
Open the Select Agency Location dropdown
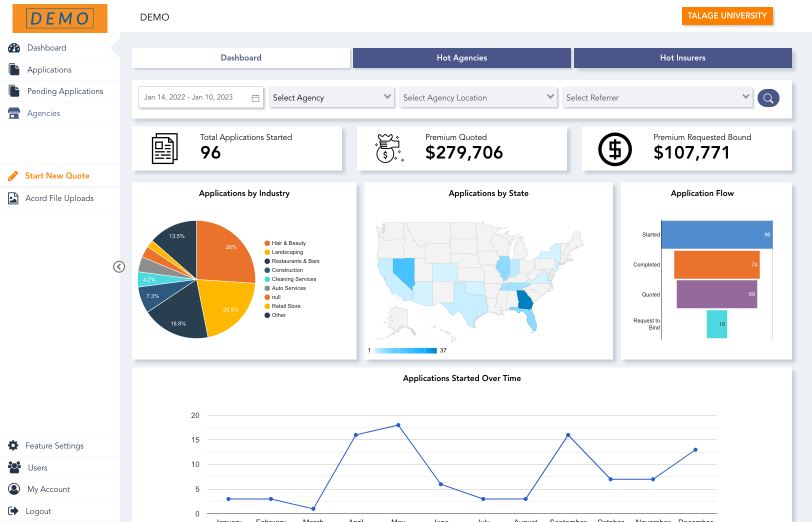tap(478, 97)
